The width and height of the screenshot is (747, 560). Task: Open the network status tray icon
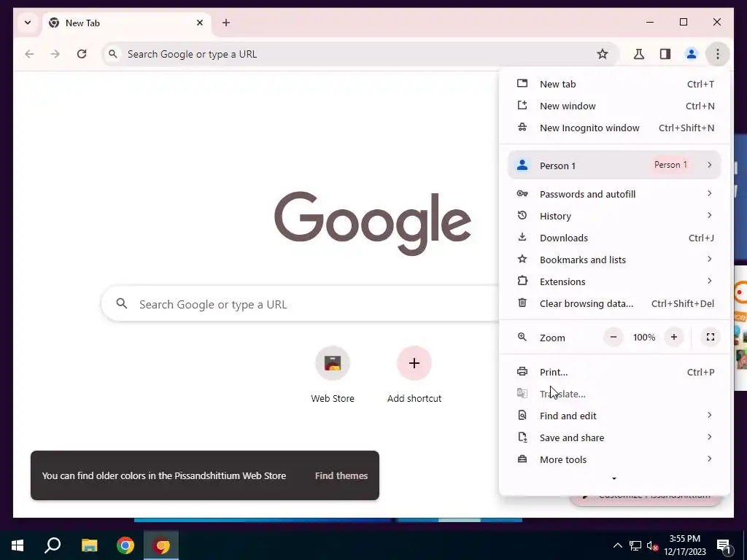(635, 545)
